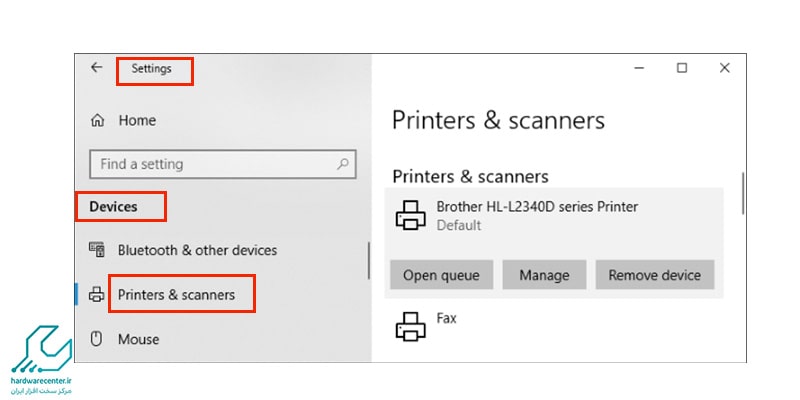Click the printer icon beside Printers & scanners sidebar item
800x400 pixels.
pyautogui.click(x=96, y=295)
